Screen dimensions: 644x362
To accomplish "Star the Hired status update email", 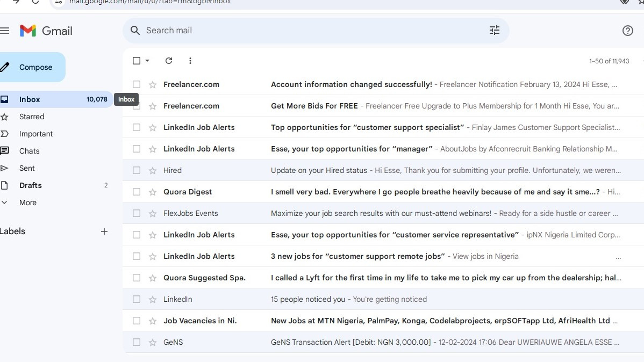I will point(153,170).
